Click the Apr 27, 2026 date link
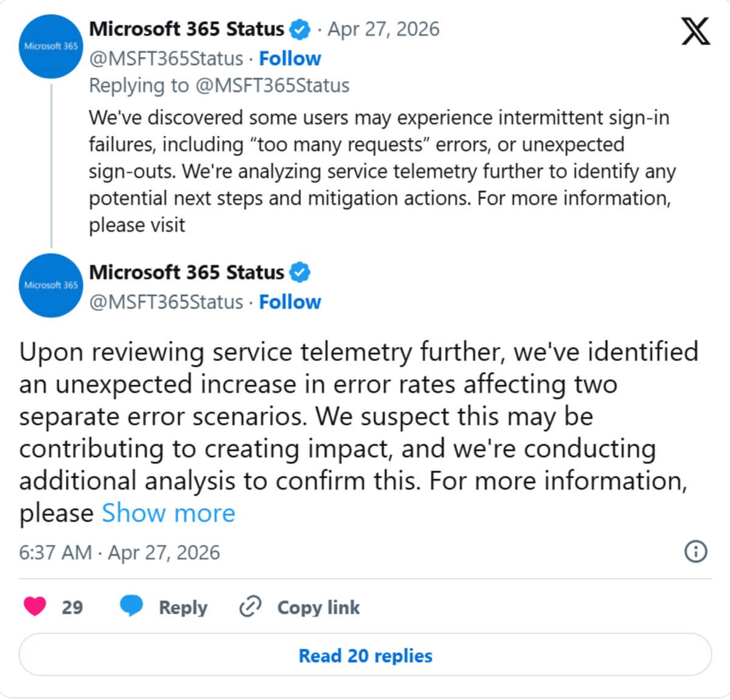This screenshot has width=730, height=700. [x=383, y=28]
